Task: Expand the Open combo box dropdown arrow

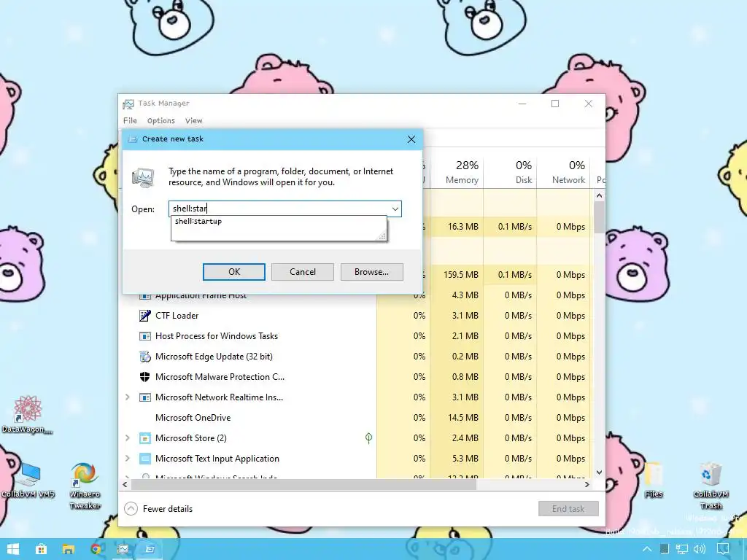Action: pos(395,209)
